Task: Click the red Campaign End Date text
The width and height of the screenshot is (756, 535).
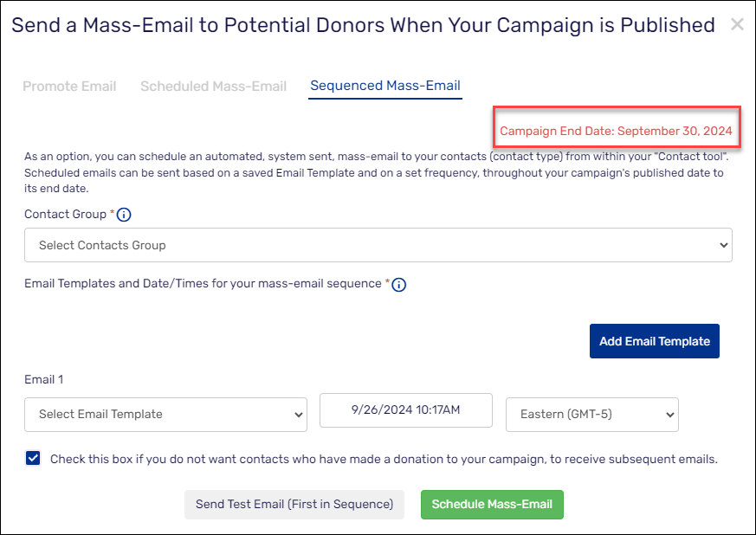Action: pyautogui.click(x=617, y=132)
